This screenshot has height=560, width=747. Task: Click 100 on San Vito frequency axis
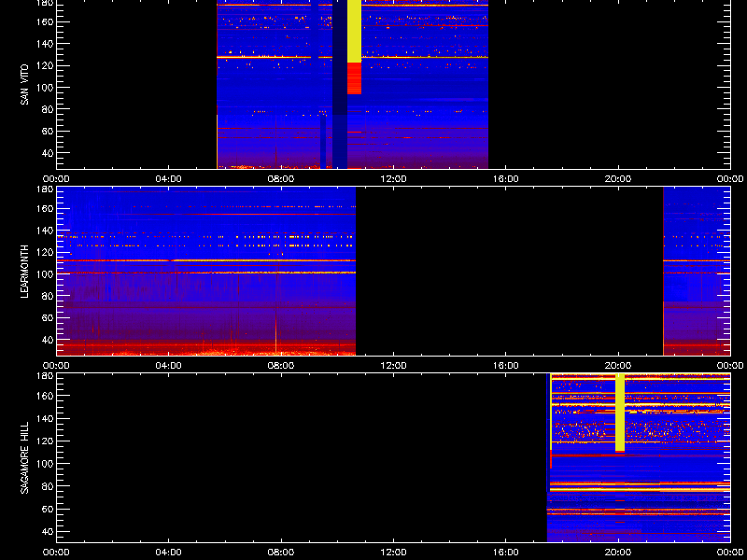[46, 88]
